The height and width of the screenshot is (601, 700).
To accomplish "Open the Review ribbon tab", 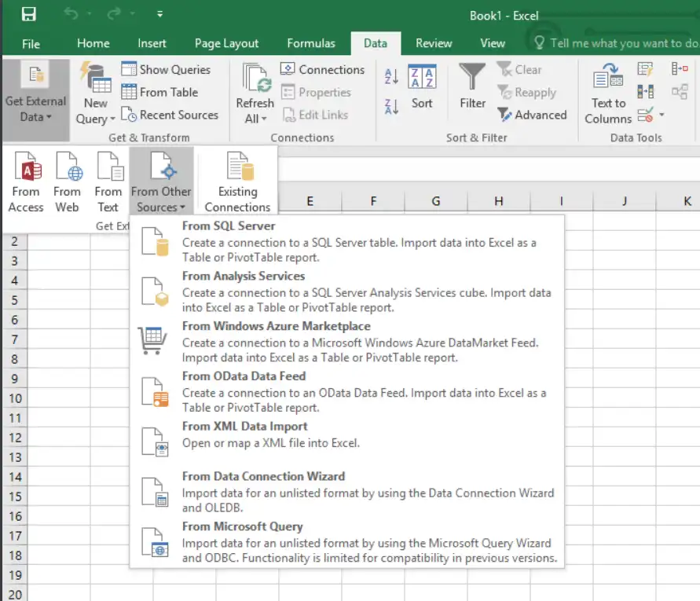I will (x=433, y=43).
